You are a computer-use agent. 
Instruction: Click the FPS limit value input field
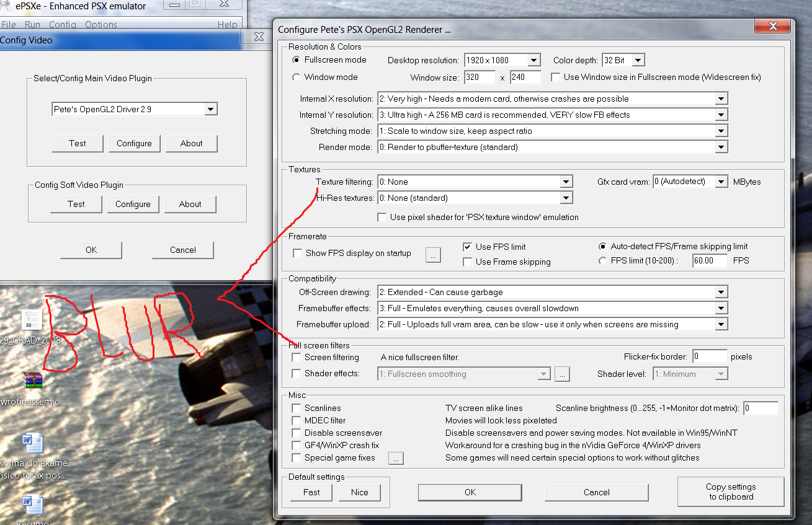pos(710,261)
